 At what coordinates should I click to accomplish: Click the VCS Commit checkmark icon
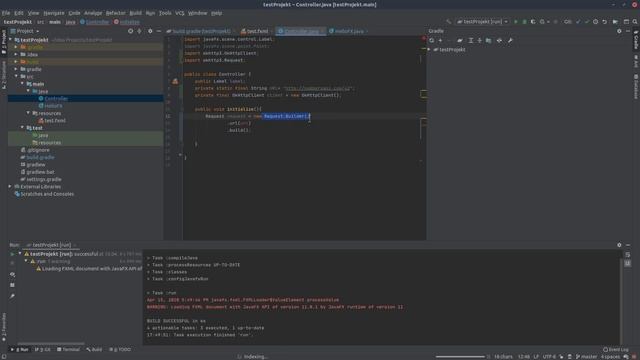pos(587,22)
